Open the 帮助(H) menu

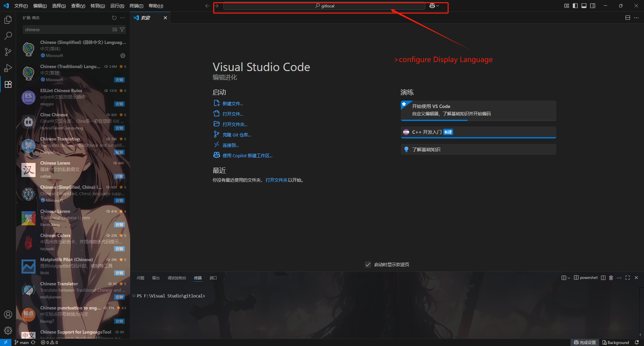[x=156, y=6]
